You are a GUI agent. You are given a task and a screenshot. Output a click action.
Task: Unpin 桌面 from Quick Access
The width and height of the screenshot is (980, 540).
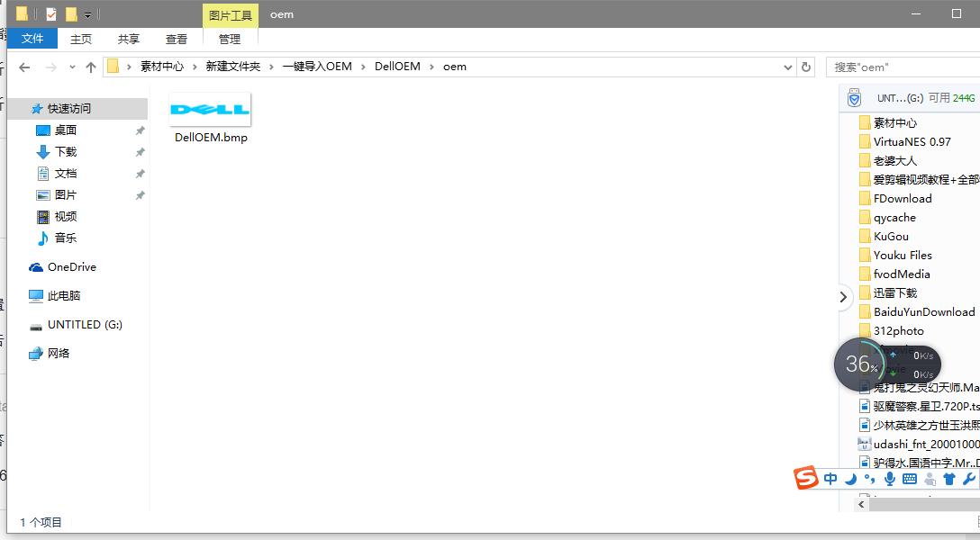[141, 130]
